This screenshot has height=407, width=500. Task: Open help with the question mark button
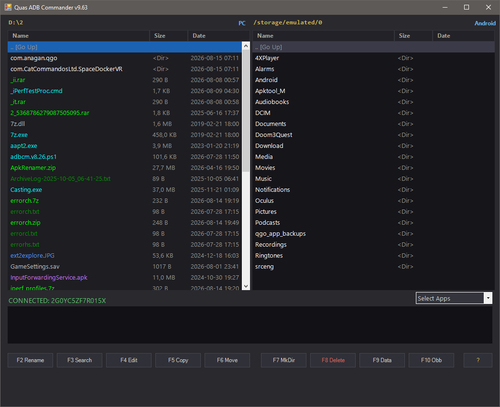point(478,360)
